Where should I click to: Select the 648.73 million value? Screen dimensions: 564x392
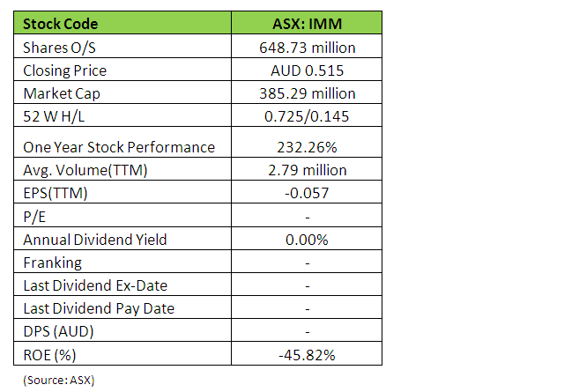[x=306, y=47]
